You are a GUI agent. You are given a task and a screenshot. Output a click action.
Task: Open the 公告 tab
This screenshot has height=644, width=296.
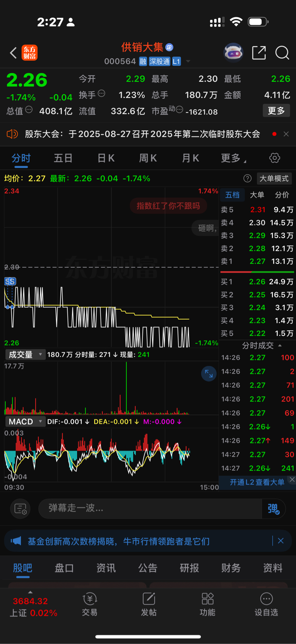tap(148, 568)
